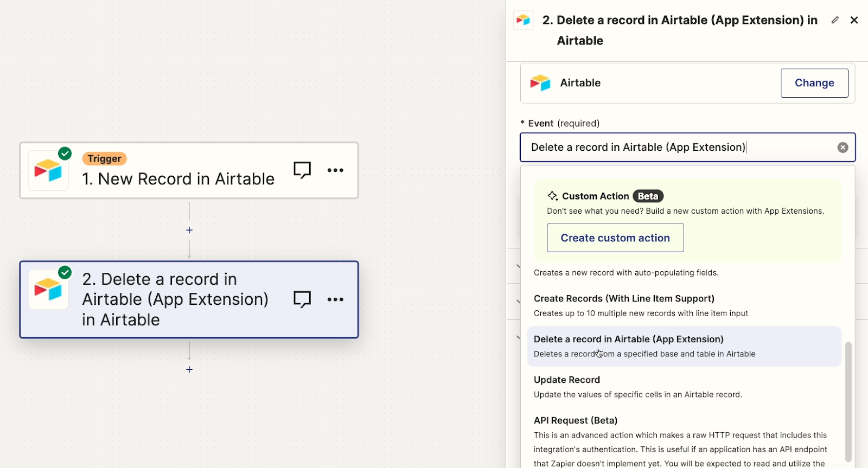
Task: Select API Request (Beta) event option
Action: tap(684, 441)
